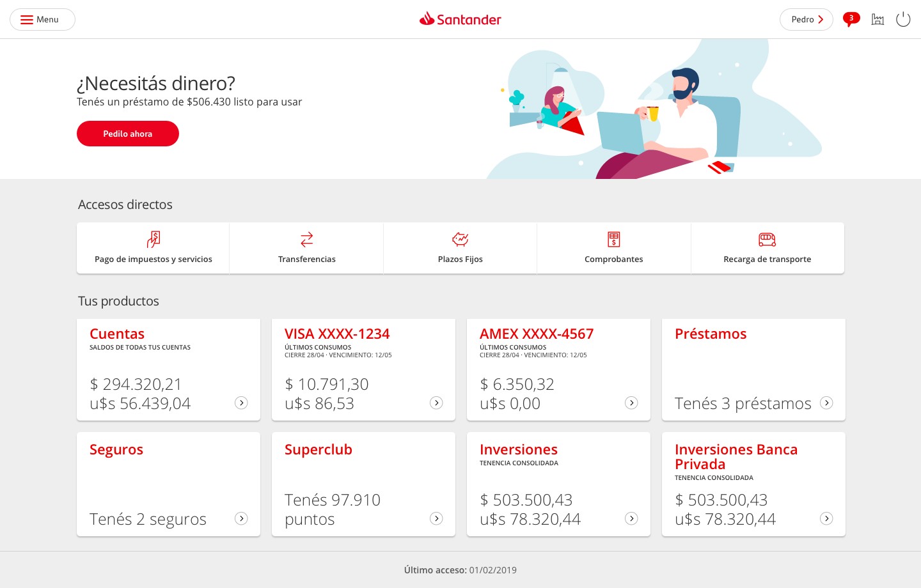Open the Cuentas title link
The image size is (921, 588).
(x=117, y=334)
